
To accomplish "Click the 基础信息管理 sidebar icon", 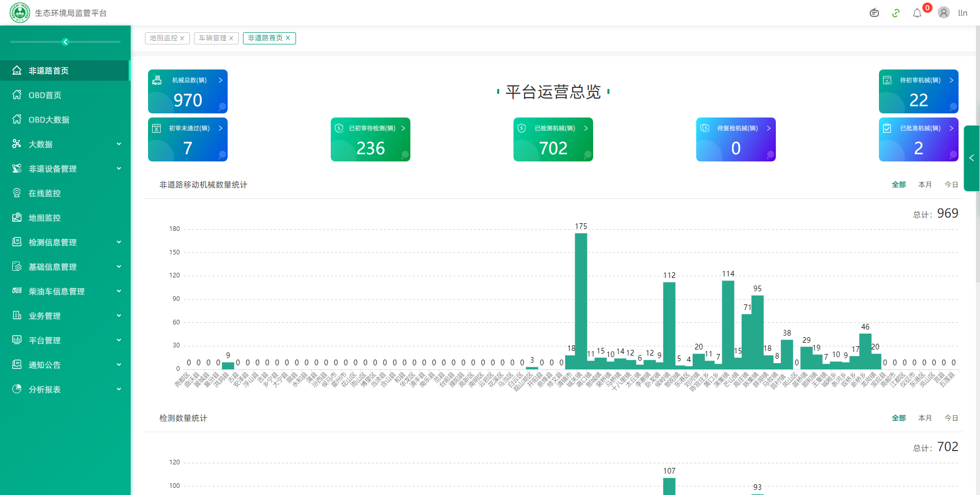I will [x=17, y=266].
